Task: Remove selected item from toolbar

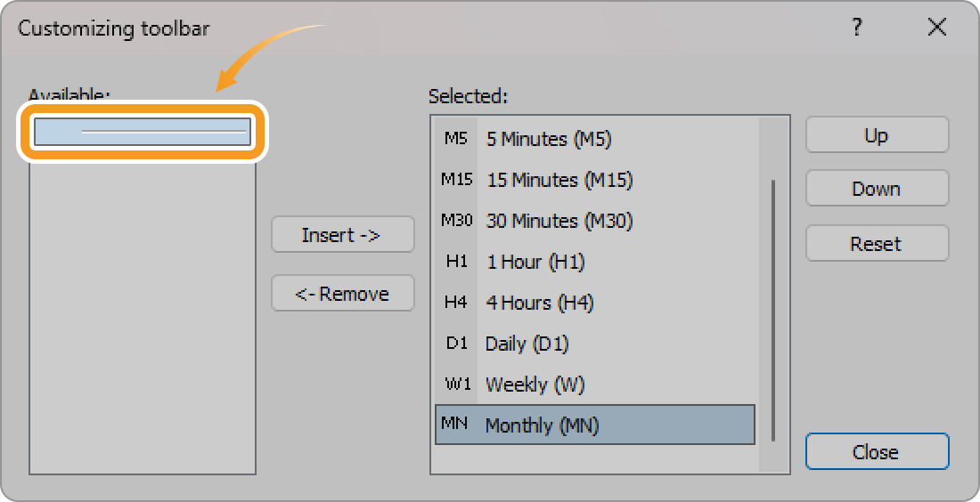Action: (342, 293)
